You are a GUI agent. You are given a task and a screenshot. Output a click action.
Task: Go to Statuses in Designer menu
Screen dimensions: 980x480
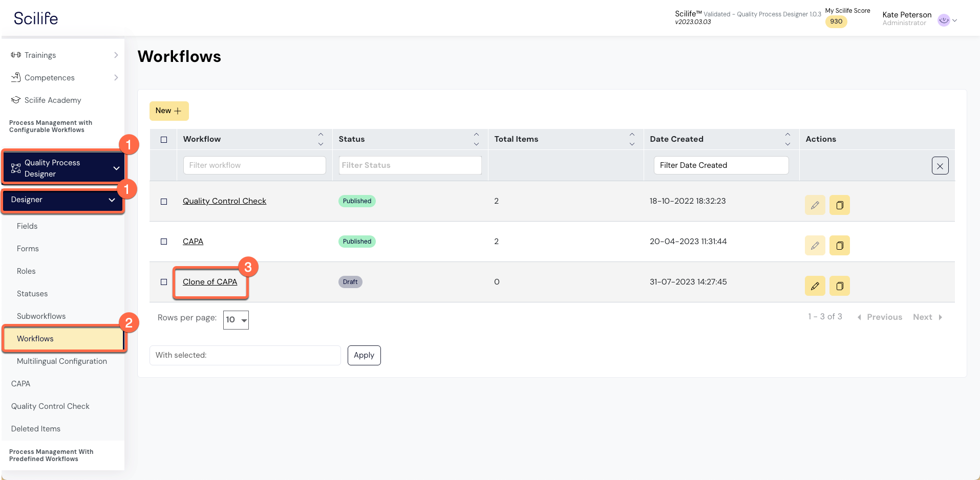click(x=32, y=294)
